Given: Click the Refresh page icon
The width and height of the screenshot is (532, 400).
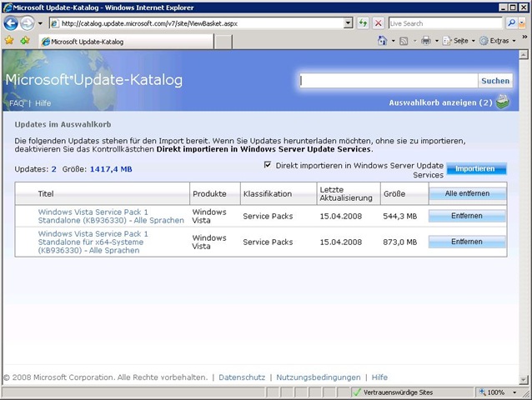Looking at the screenshot, I should tap(364, 23).
